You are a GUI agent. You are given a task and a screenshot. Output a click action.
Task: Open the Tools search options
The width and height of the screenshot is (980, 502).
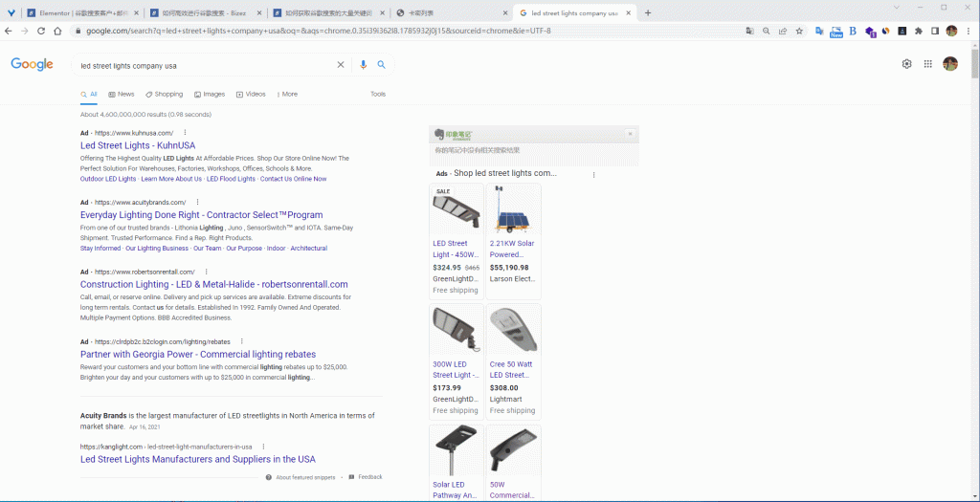pos(378,95)
